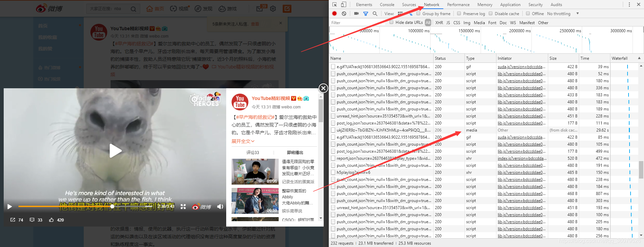Open the Application tab

point(510,5)
